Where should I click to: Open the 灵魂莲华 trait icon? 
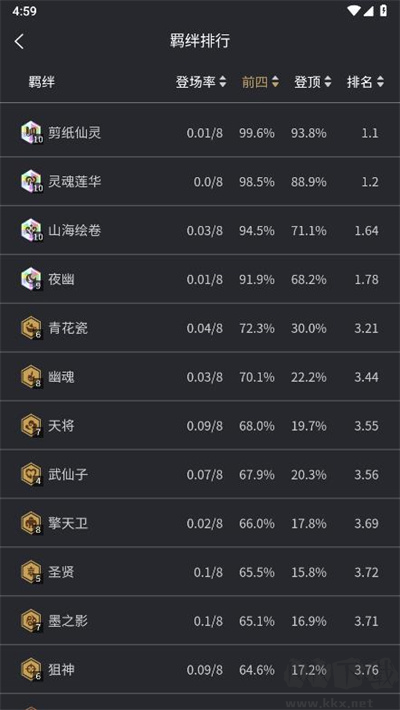click(x=32, y=182)
